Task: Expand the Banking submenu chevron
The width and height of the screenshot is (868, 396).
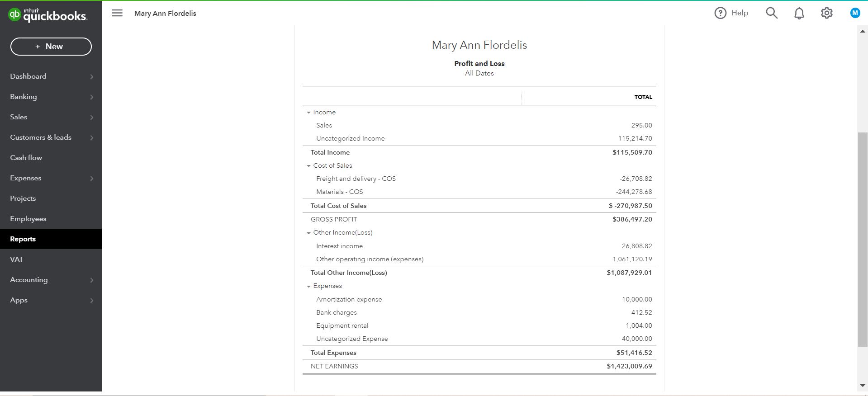Action: click(92, 97)
